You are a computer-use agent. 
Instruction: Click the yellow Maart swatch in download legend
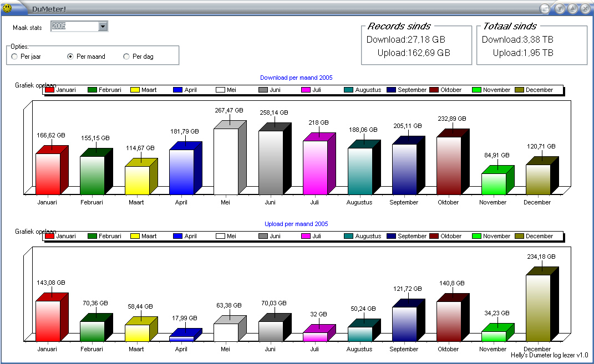tap(135, 90)
